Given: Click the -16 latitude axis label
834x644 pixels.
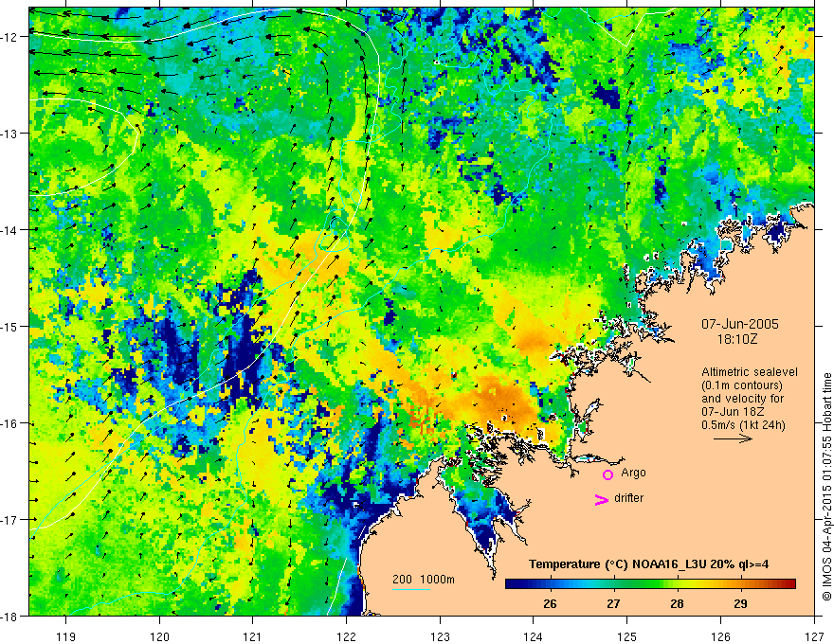Looking at the screenshot, I should point(9,423).
